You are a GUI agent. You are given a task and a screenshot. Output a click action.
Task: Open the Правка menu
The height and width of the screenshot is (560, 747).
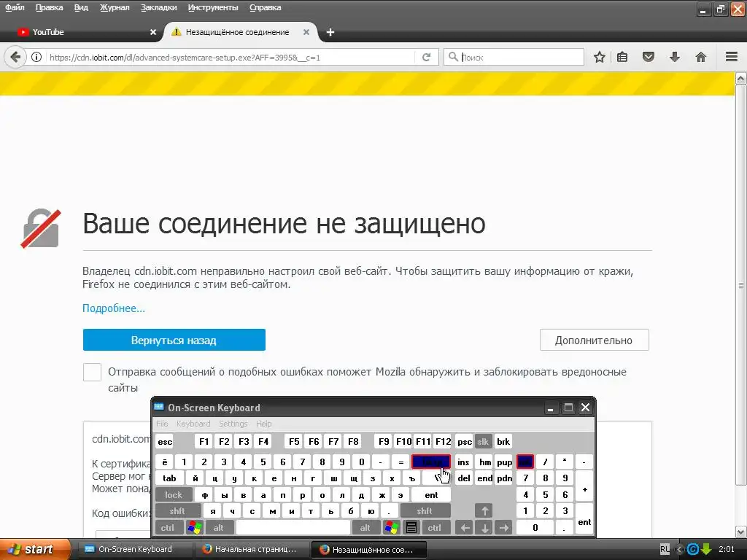(49, 7)
